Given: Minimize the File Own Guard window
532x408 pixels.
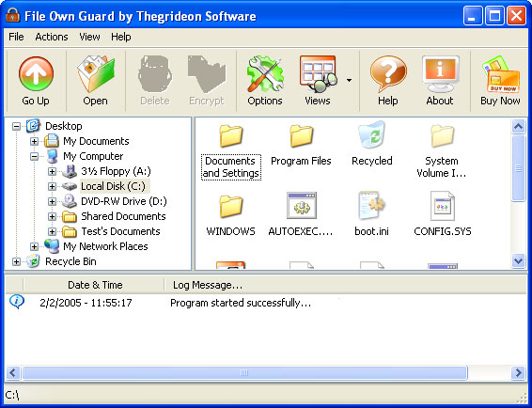Looking at the screenshot, I should (x=473, y=16).
